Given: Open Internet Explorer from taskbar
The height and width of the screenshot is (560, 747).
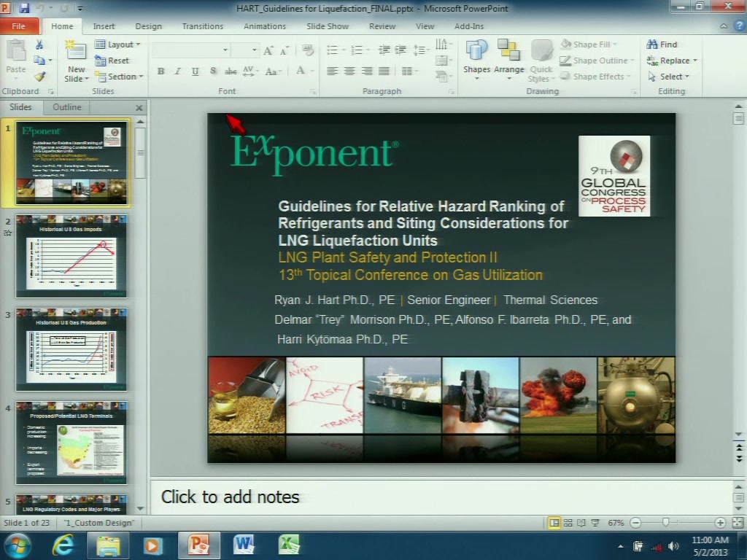Looking at the screenshot, I should pos(63,545).
